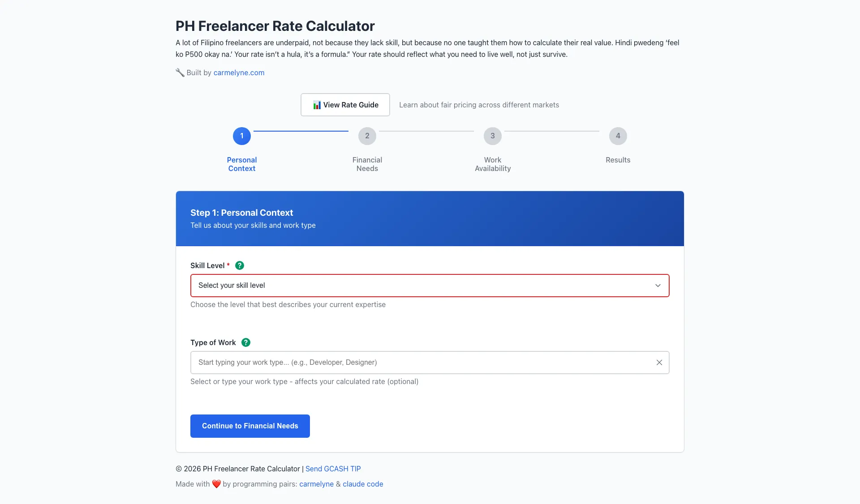Click the bar chart icon on View Rate Guide
The height and width of the screenshot is (504, 860).
click(x=317, y=105)
